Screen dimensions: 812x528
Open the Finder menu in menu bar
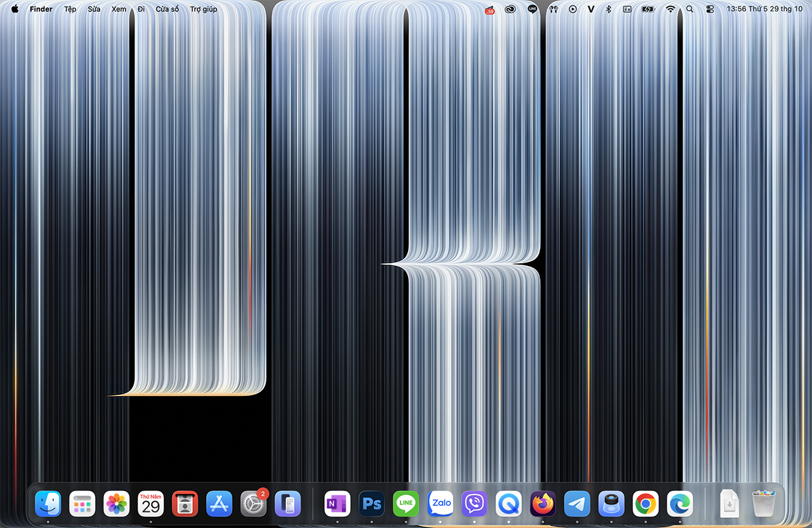pos(41,9)
